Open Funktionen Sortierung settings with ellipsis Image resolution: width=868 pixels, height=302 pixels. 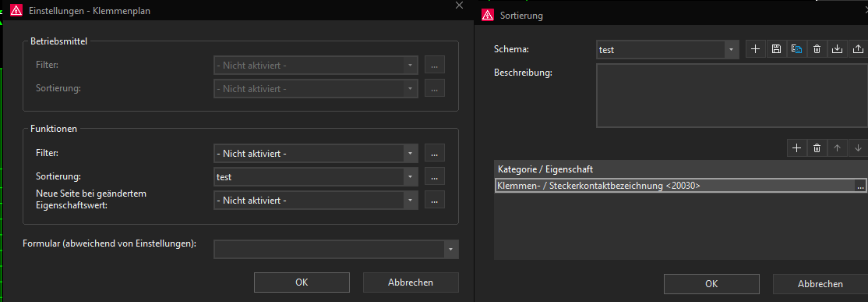(x=435, y=177)
